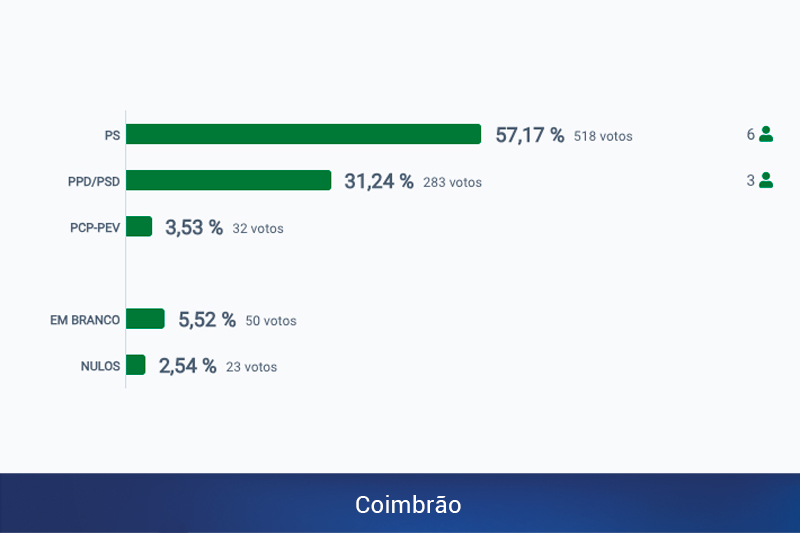Click the 31,24 % percentage value
Image resolution: width=800 pixels, height=533 pixels.
(379, 181)
